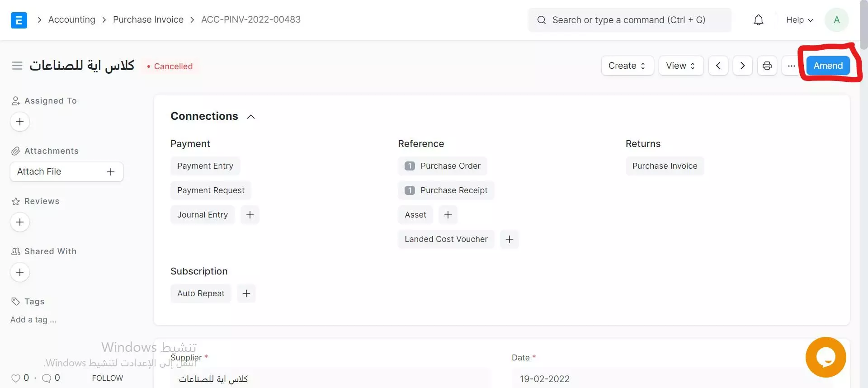This screenshot has height=388, width=868.
Task: Open the notifications bell
Action: click(759, 20)
